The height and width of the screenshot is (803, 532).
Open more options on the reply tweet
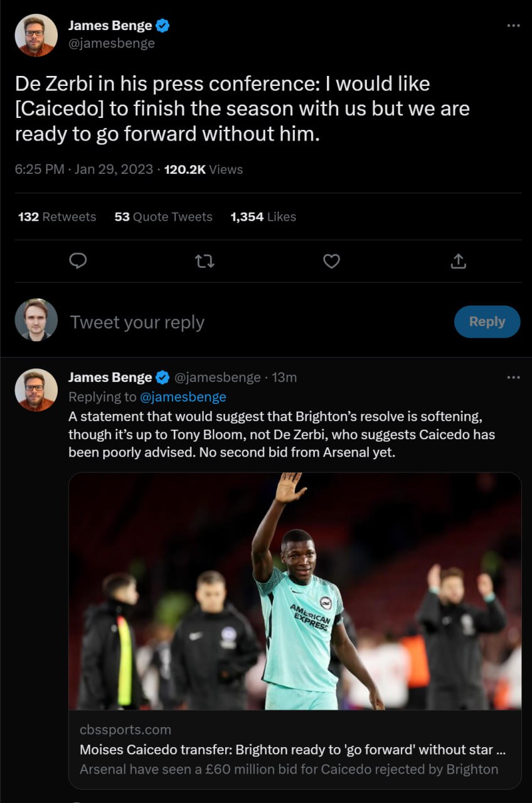513,378
